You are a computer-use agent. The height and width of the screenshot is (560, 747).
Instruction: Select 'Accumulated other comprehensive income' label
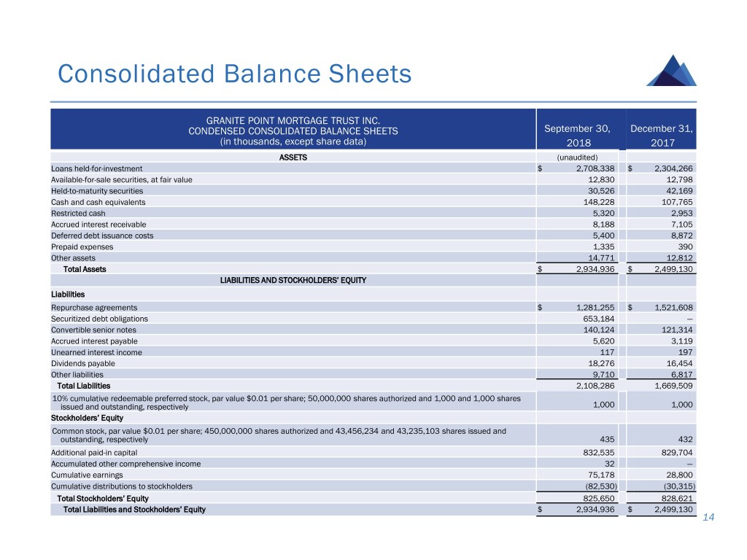coord(125,464)
